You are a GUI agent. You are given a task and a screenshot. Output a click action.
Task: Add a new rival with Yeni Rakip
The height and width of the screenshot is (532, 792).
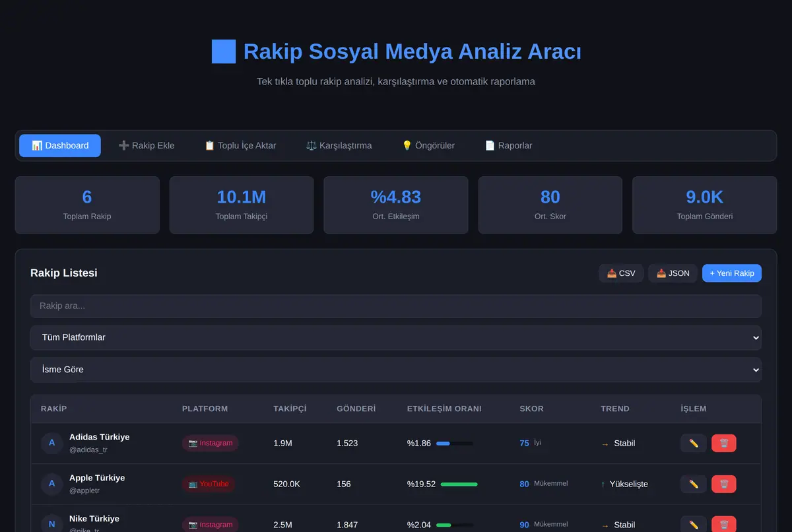tap(732, 273)
